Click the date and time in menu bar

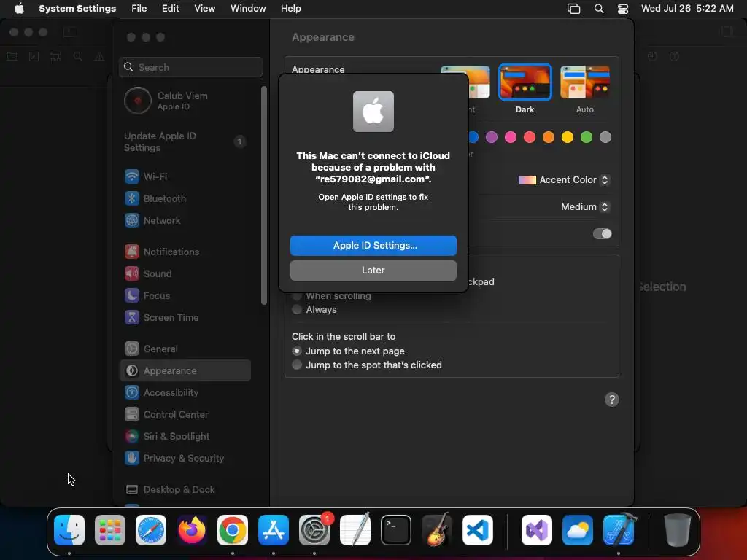(x=687, y=9)
